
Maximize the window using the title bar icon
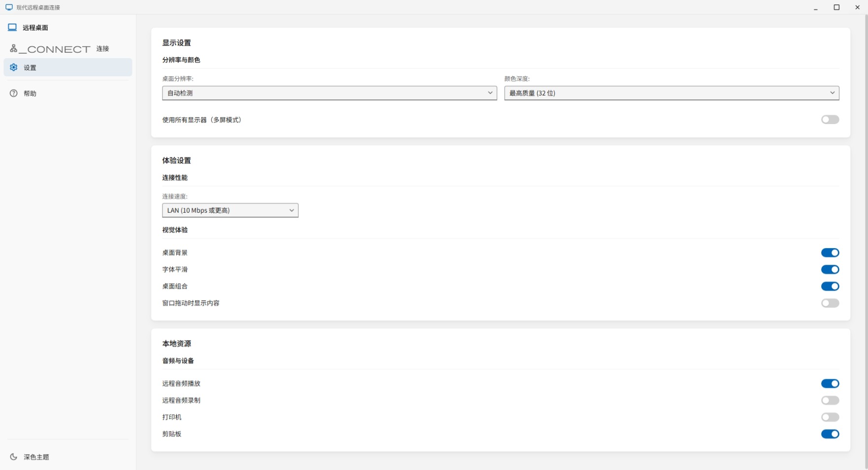pos(836,7)
